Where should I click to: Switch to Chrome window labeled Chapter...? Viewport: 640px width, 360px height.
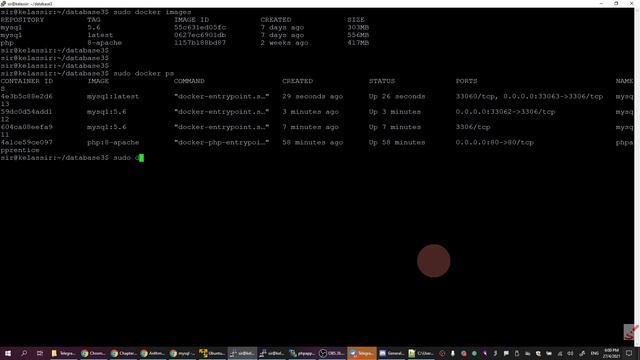(x=123, y=353)
